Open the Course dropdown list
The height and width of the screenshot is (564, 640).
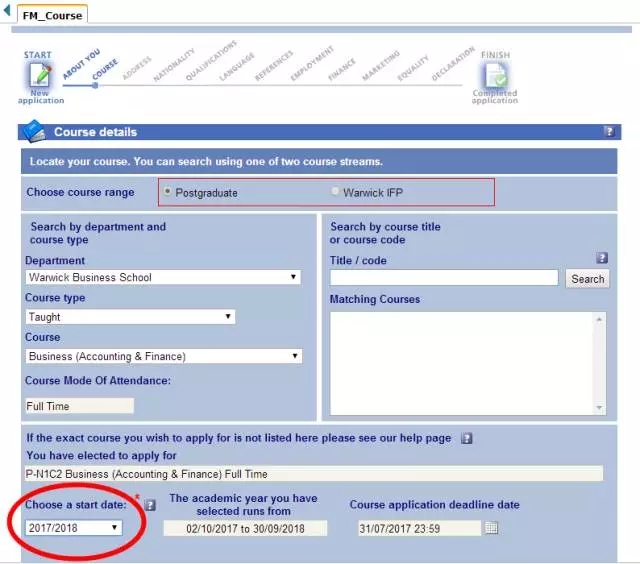pos(163,356)
